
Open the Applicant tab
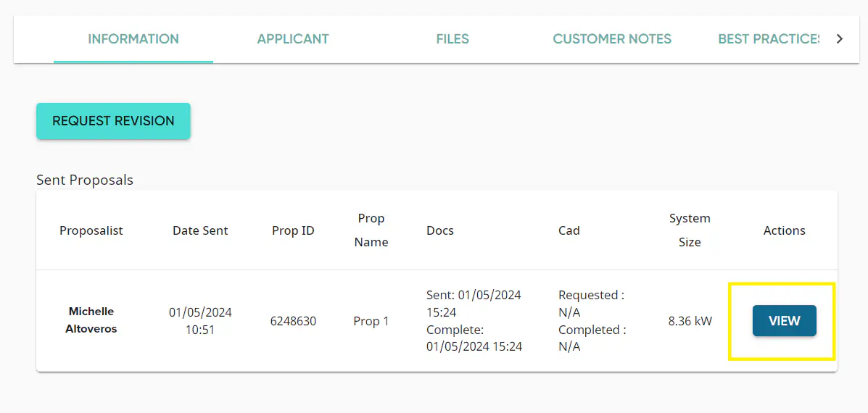click(x=293, y=39)
